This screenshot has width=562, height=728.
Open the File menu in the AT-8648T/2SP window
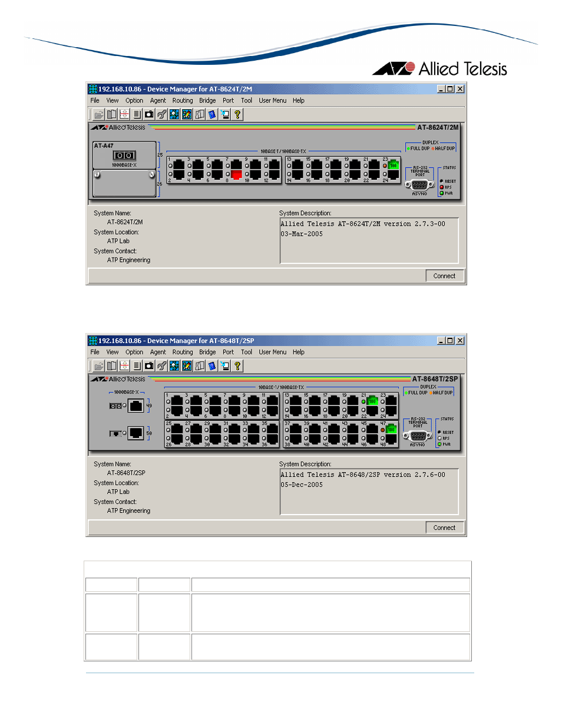pos(95,353)
